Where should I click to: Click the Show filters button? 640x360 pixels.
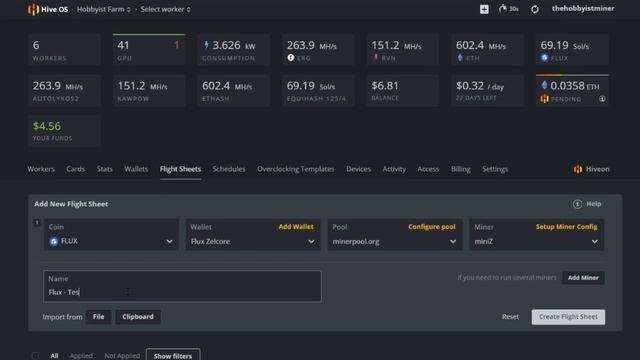[173, 356]
